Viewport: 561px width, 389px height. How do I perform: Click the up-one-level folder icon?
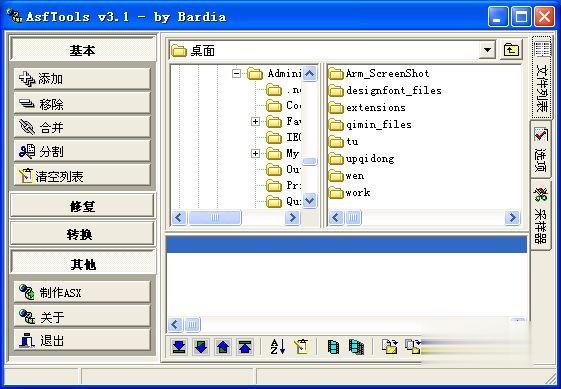(x=511, y=50)
